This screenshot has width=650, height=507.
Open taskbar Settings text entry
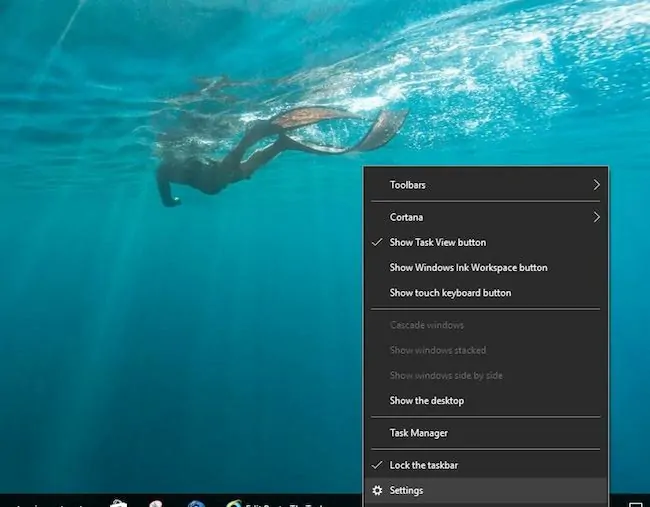coord(406,491)
